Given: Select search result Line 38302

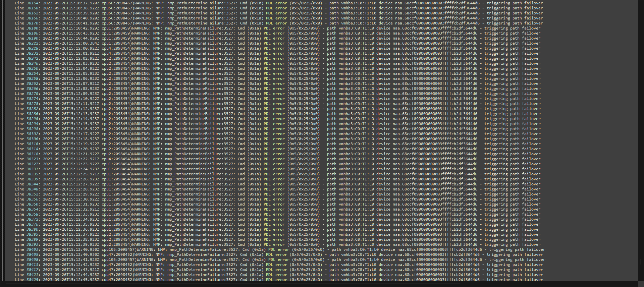Looking at the screenshot, I should [x=278, y=134].
